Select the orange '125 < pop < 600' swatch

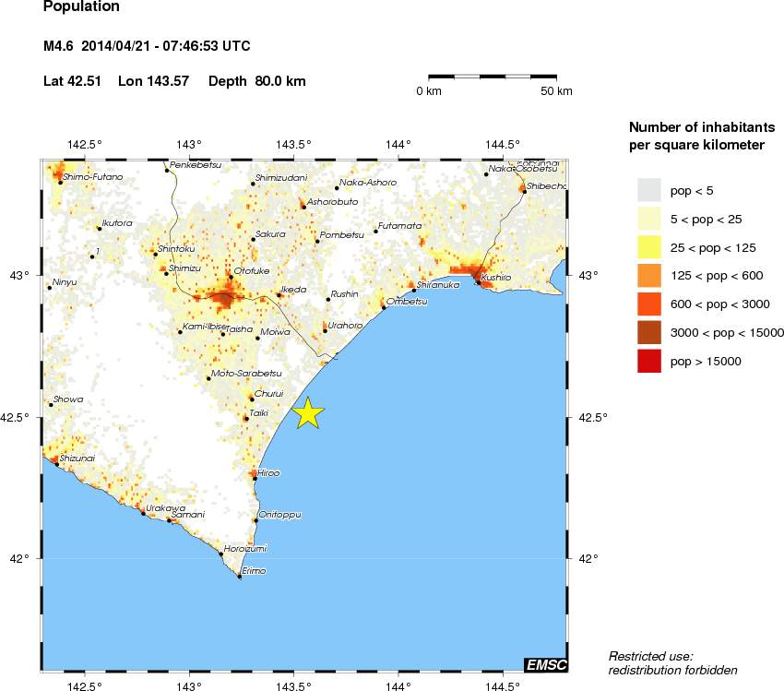click(x=649, y=276)
